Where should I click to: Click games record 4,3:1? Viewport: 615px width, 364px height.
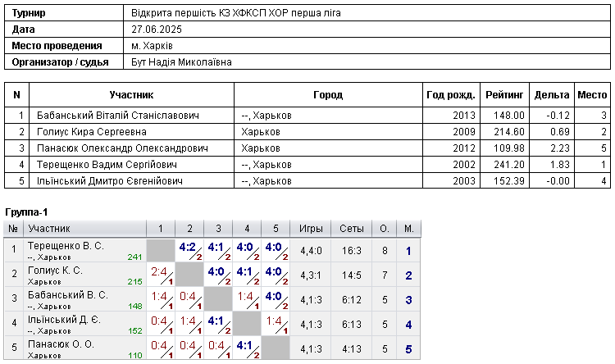tap(311, 275)
